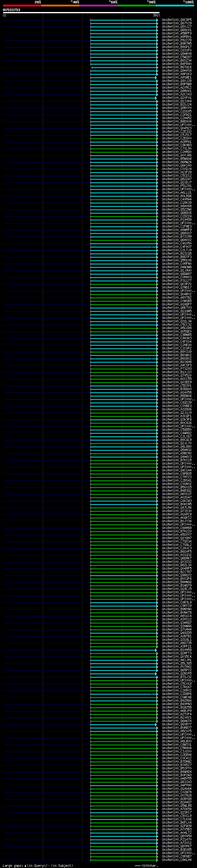This screenshot has width=197, height=868.
Task: Click label UniRef100_P73293
Action: [x=177, y=369]
